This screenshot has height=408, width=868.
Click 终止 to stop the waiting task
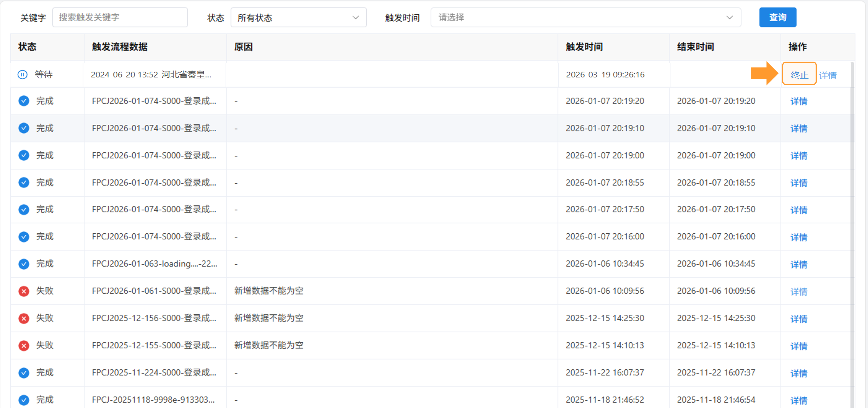799,75
